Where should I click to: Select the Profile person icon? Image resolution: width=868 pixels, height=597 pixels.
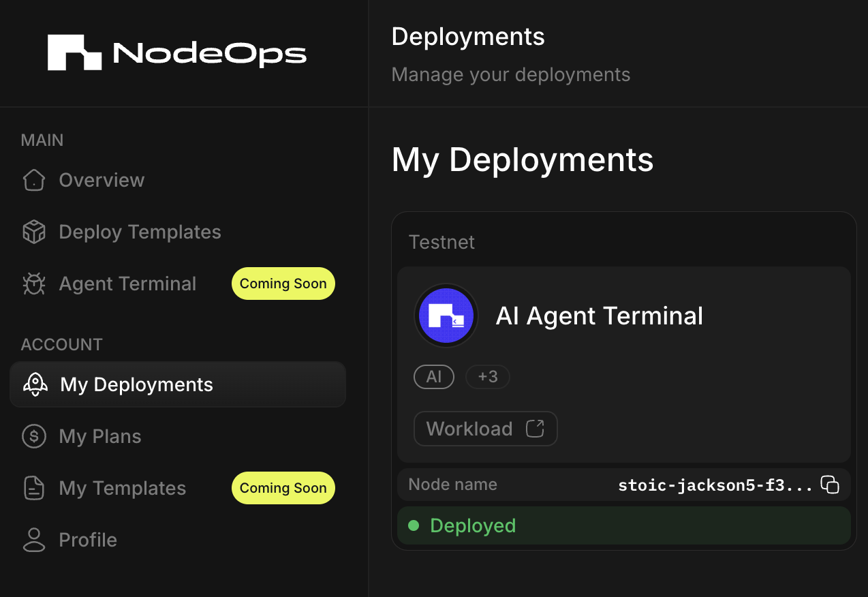(33, 539)
